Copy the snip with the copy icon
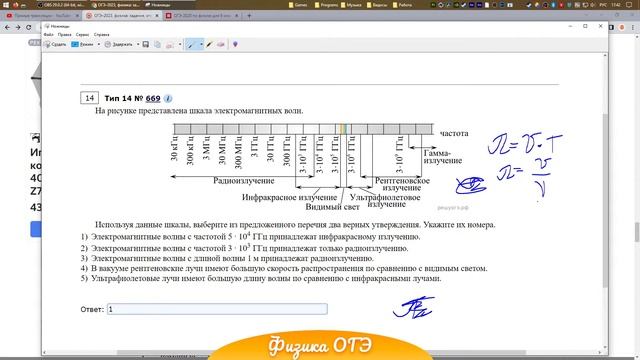 tap(157, 44)
